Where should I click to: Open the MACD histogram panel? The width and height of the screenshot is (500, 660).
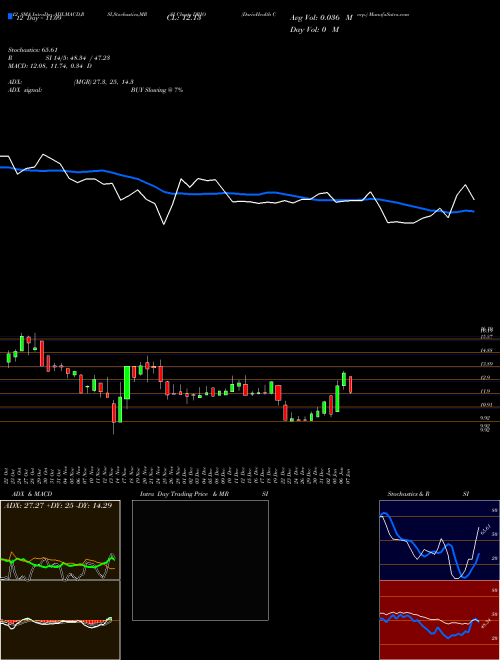tap(60, 620)
